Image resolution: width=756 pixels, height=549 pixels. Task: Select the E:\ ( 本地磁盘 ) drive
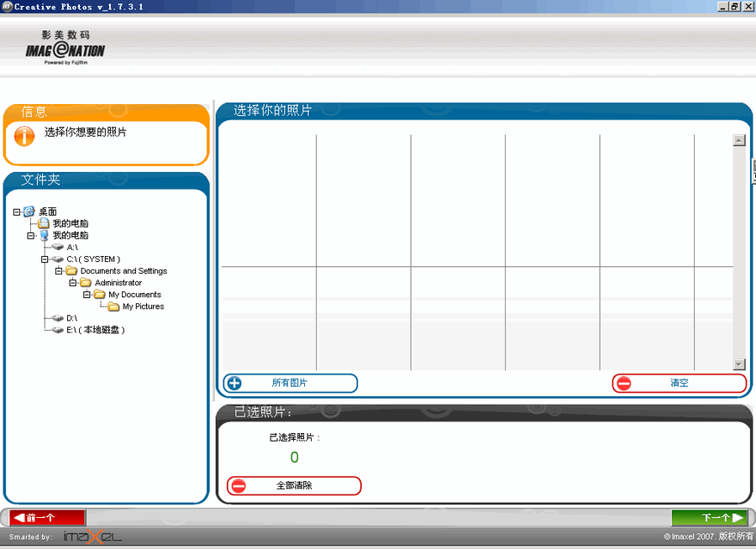[95, 330]
